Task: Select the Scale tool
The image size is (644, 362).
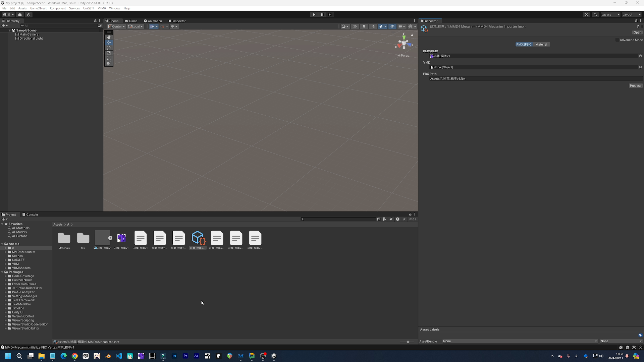Action: [109, 53]
